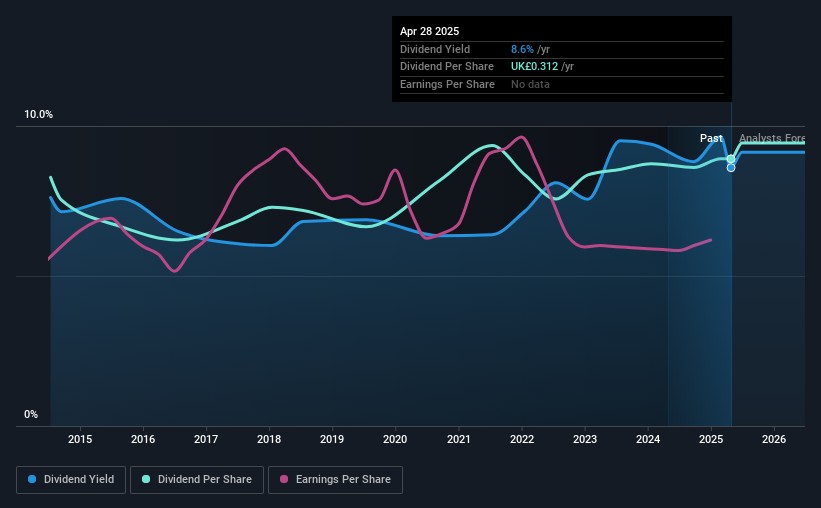Click the tooltip Dividend Per Share row label
The width and height of the screenshot is (821, 508).
click(447, 67)
